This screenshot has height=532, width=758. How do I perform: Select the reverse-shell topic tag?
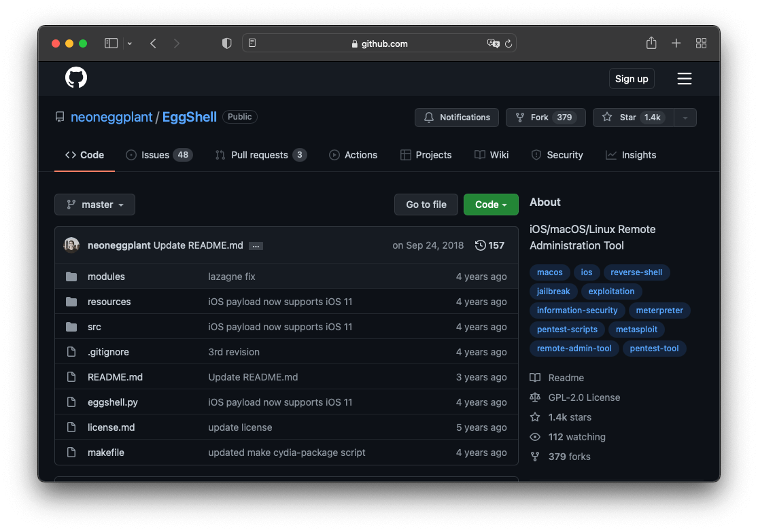(636, 272)
